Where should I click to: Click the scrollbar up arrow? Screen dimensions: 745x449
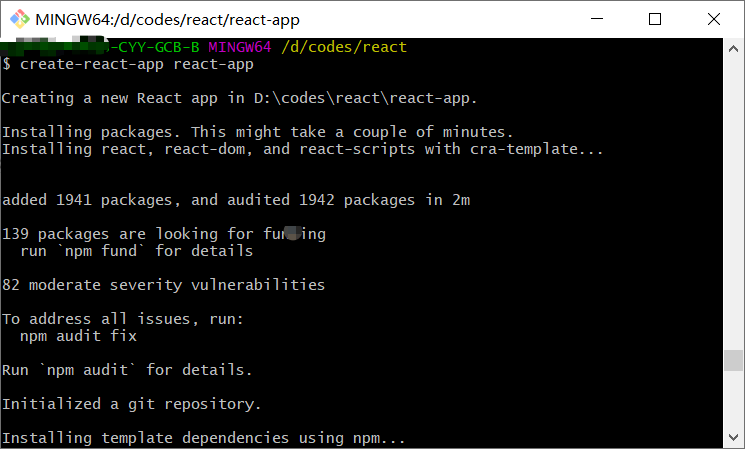coord(733,49)
